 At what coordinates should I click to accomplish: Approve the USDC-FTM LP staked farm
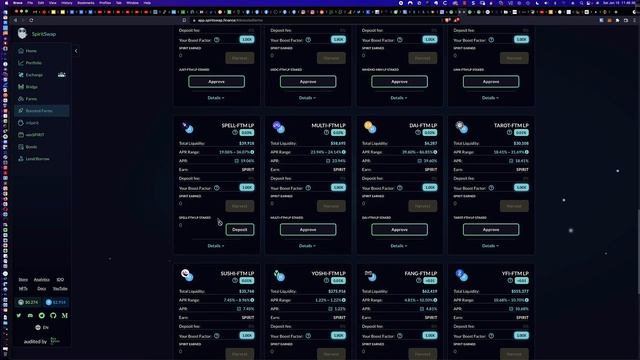(308, 82)
